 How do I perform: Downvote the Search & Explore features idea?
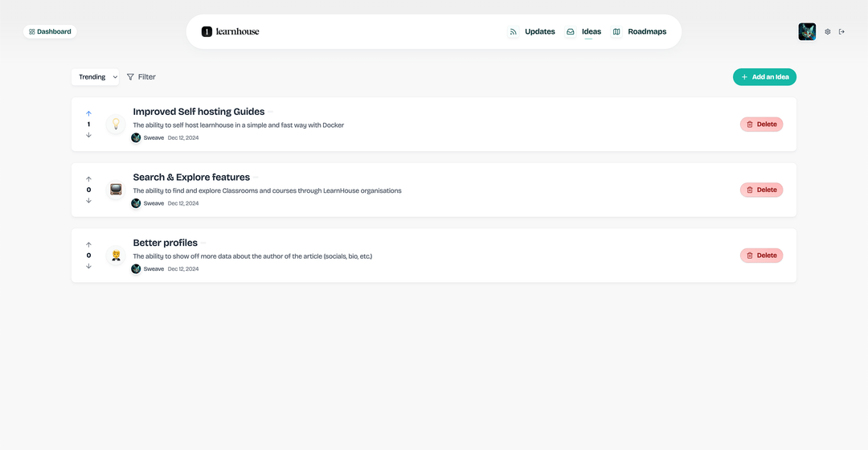(88, 201)
